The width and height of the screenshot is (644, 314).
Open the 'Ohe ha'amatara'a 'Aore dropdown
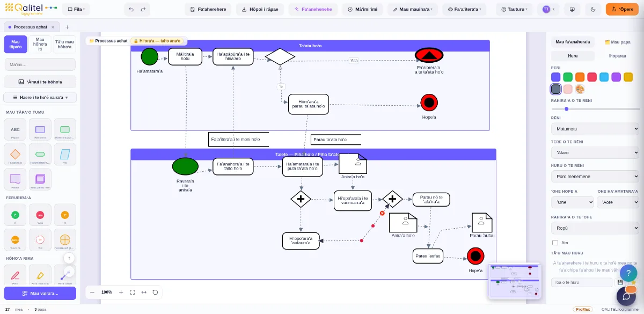[x=618, y=202]
